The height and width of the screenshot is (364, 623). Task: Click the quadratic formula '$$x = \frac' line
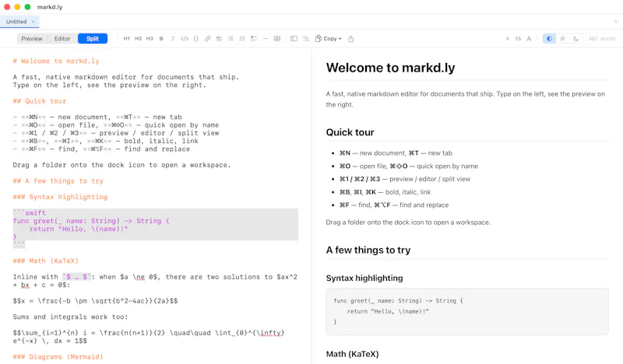coord(95,301)
